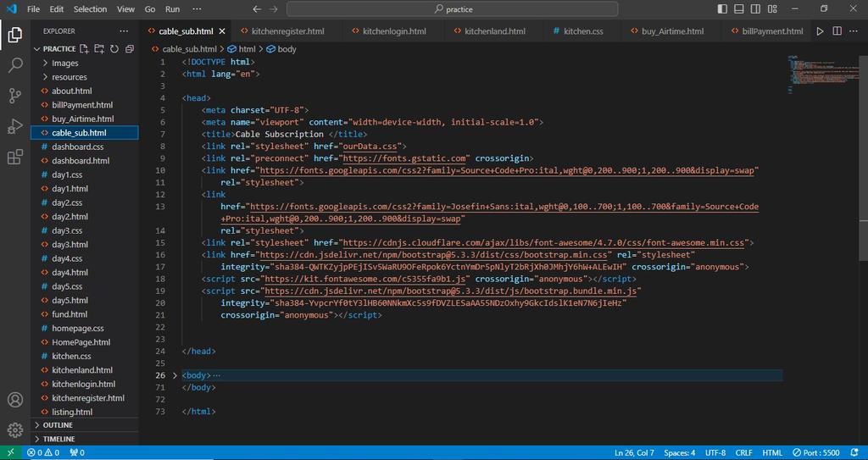Open the Manage gear icon
868x460 pixels.
(x=15, y=430)
